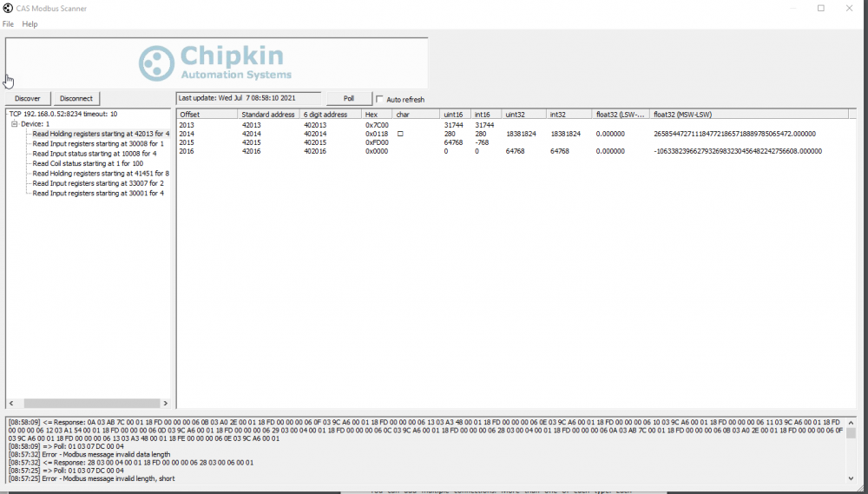Screen dimensions: 868x494
Task: Select the TCP 192.168.0.52:8234 connection
Action: pyautogui.click(x=62, y=114)
